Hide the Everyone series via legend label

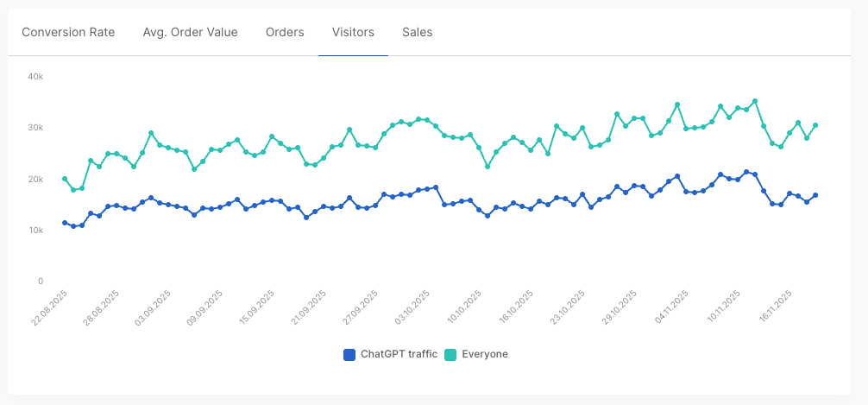tap(485, 354)
